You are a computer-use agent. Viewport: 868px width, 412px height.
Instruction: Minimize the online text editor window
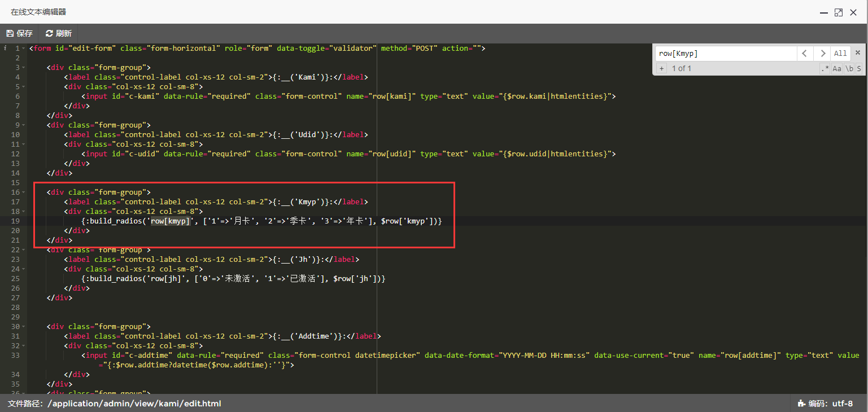pyautogui.click(x=823, y=12)
